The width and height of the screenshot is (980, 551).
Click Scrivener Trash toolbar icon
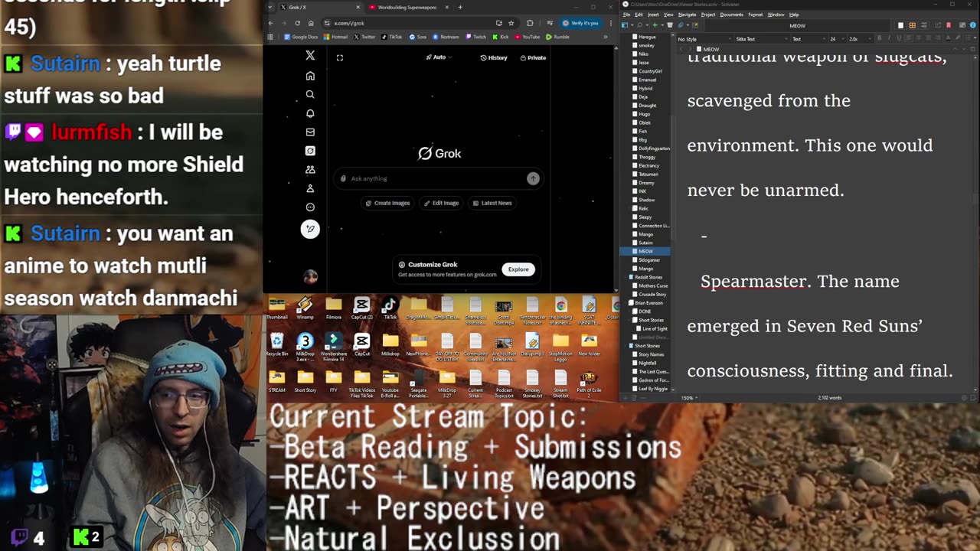click(670, 25)
